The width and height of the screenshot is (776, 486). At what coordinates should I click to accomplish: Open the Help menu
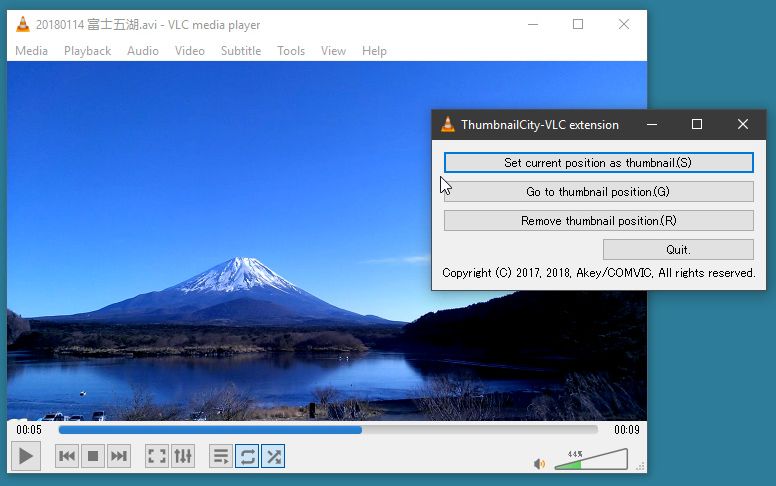click(x=374, y=50)
